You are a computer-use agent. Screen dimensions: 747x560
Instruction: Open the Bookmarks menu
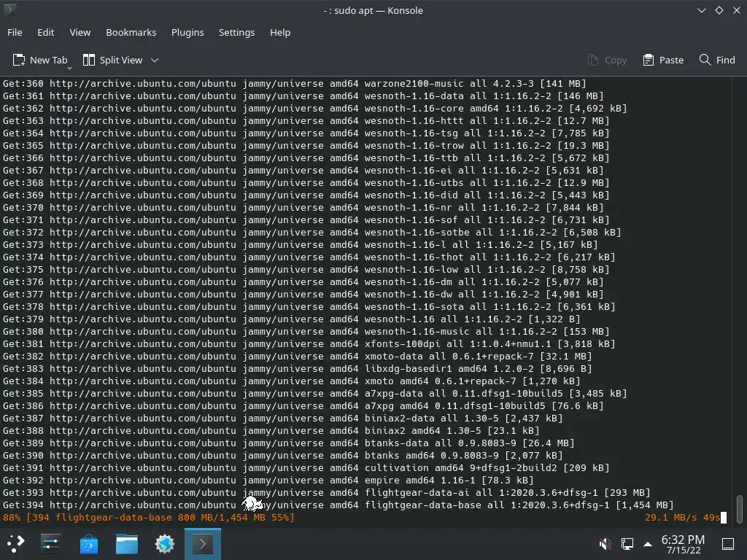pos(131,32)
